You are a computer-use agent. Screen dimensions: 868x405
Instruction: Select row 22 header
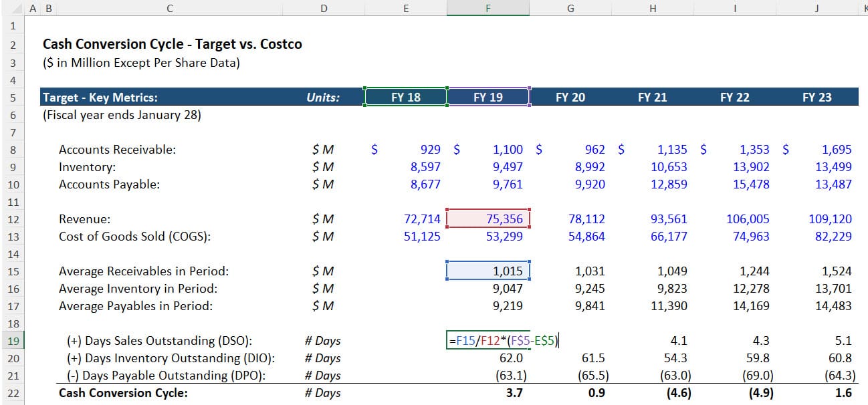12,392
